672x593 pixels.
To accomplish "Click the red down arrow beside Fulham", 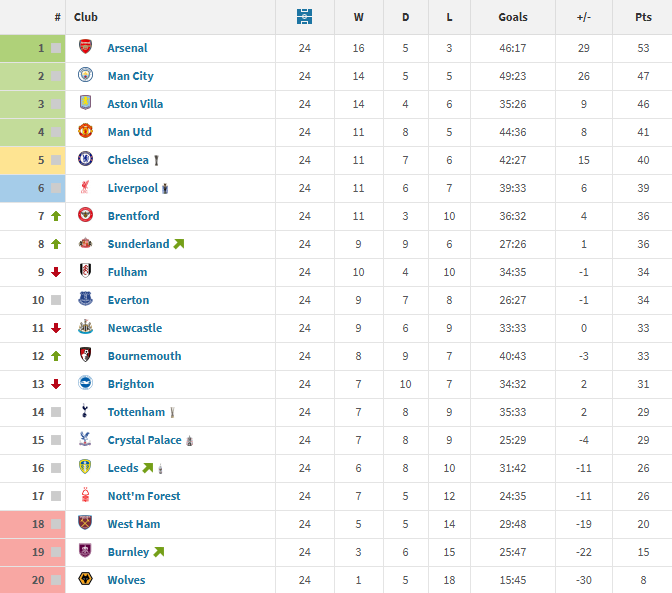I will point(56,272).
